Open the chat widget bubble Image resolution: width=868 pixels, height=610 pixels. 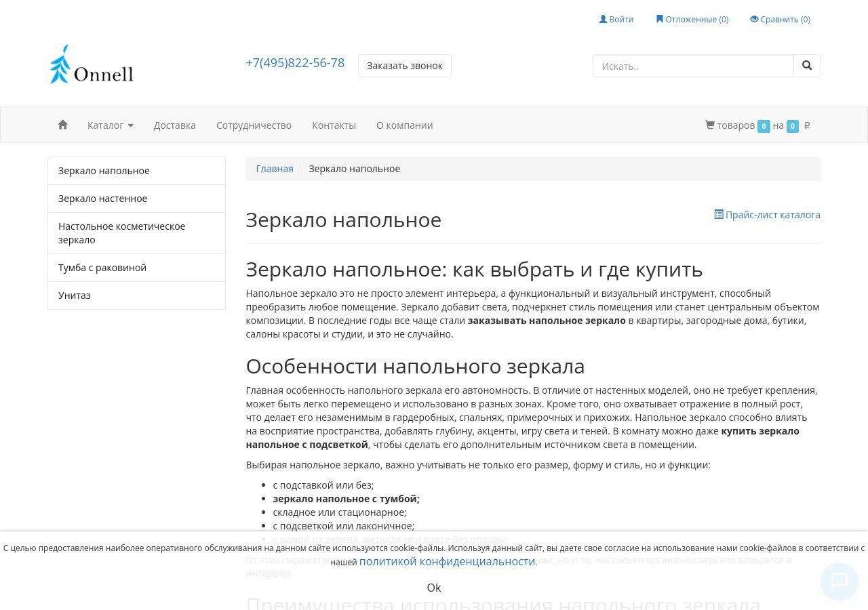(x=840, y=581)
